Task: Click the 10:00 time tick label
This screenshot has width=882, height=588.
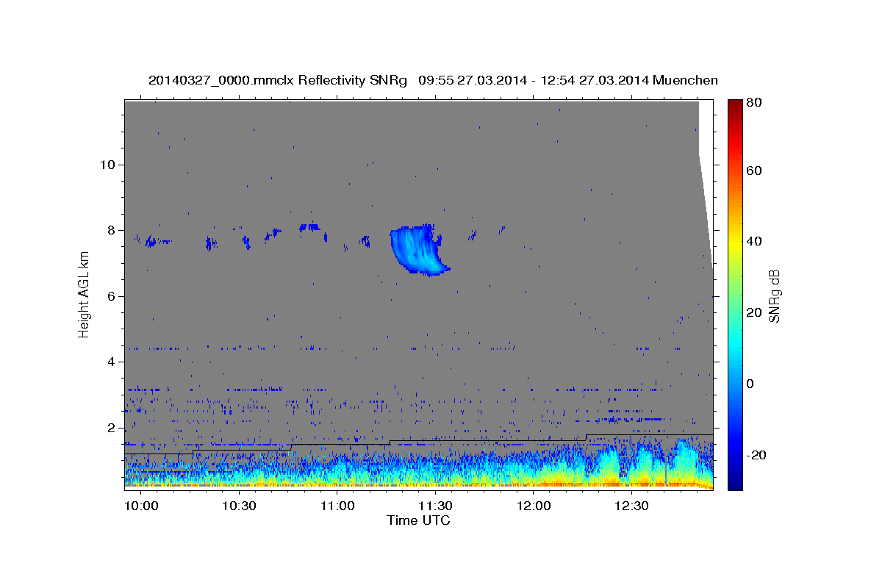Action: (x=141, y=506)
